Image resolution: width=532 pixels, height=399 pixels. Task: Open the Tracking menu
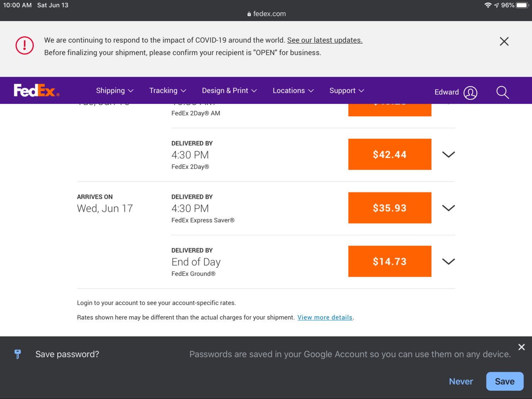pos(167,91)
